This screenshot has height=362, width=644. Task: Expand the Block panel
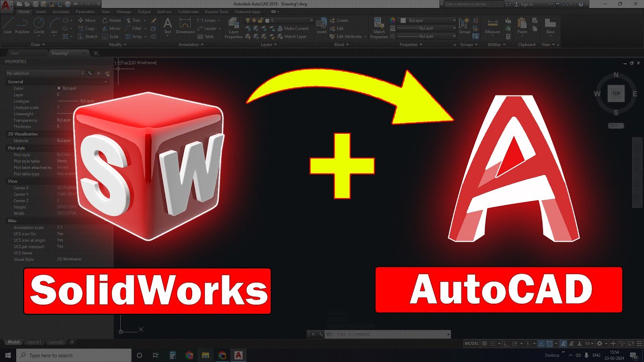tap(341, 45)
